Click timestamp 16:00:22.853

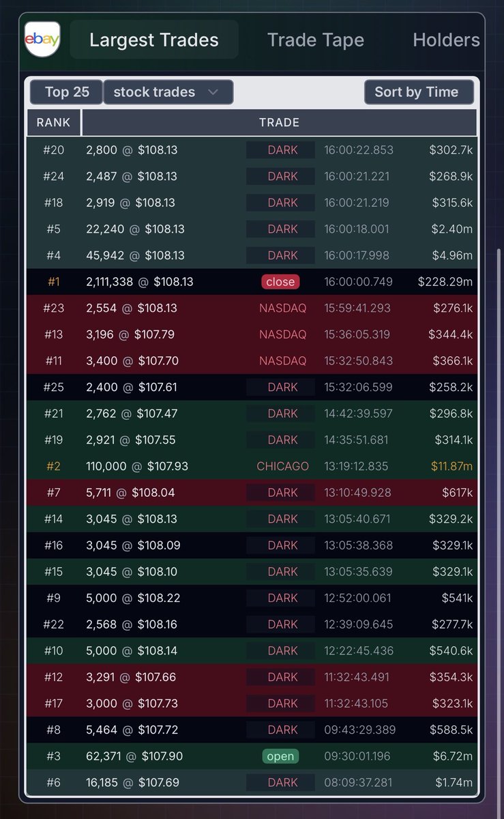pyautogui.click(x=359, y=149)
